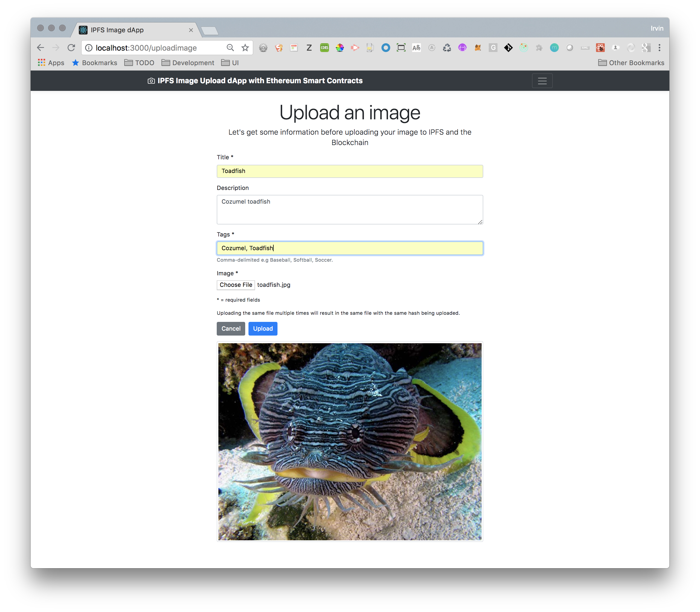Image resolution: width=700 pixels, height=612 pixels.
Task: Open the MetaMask fox extension
Action: [x=478, y=48]
